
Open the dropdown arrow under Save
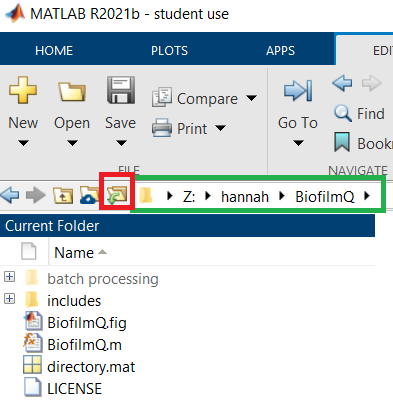121,143
